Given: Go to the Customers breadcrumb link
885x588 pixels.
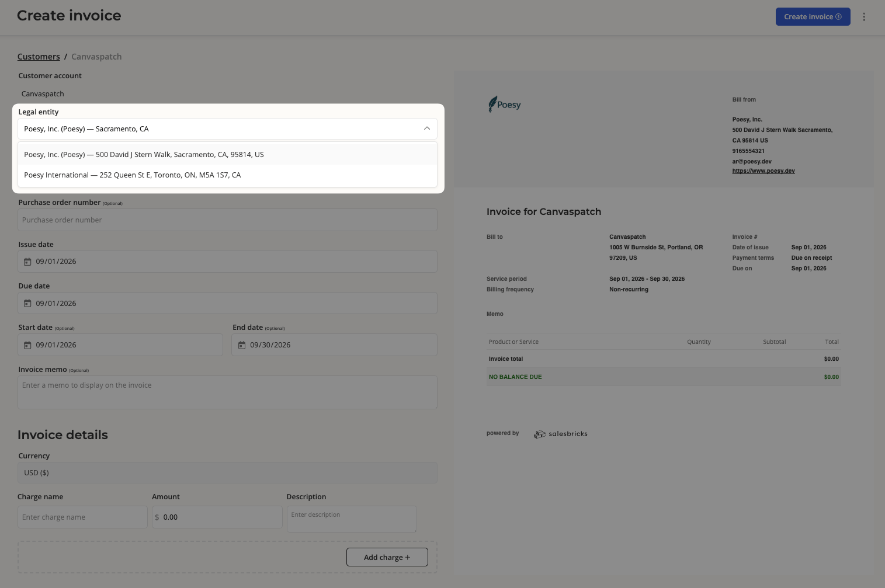Looking at the screenshot, I should coord(39,57).
